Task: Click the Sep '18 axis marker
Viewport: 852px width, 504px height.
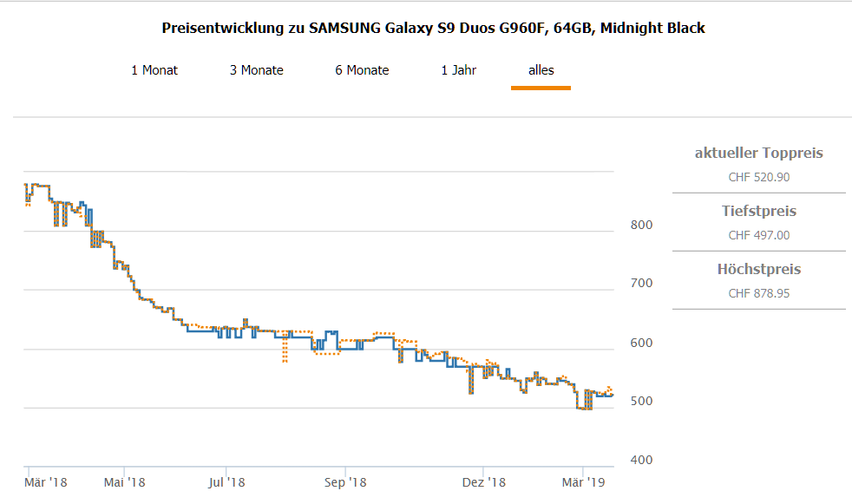Action: (346, 482)
